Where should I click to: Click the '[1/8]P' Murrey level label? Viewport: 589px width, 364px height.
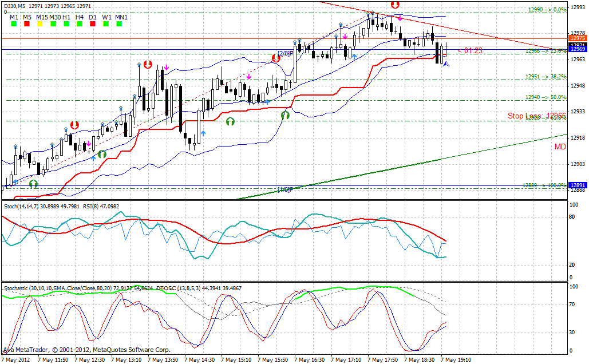pyautogui.click(x=286, y=189)
